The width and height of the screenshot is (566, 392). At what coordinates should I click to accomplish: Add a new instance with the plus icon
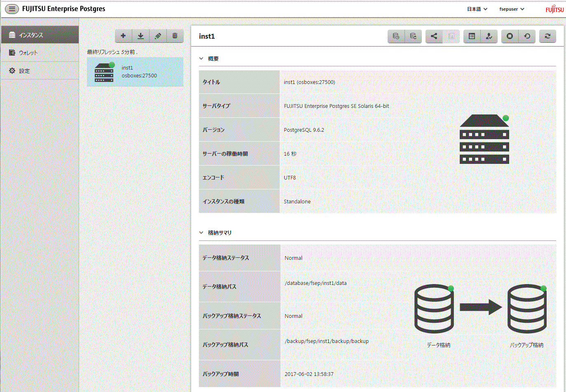123,36
